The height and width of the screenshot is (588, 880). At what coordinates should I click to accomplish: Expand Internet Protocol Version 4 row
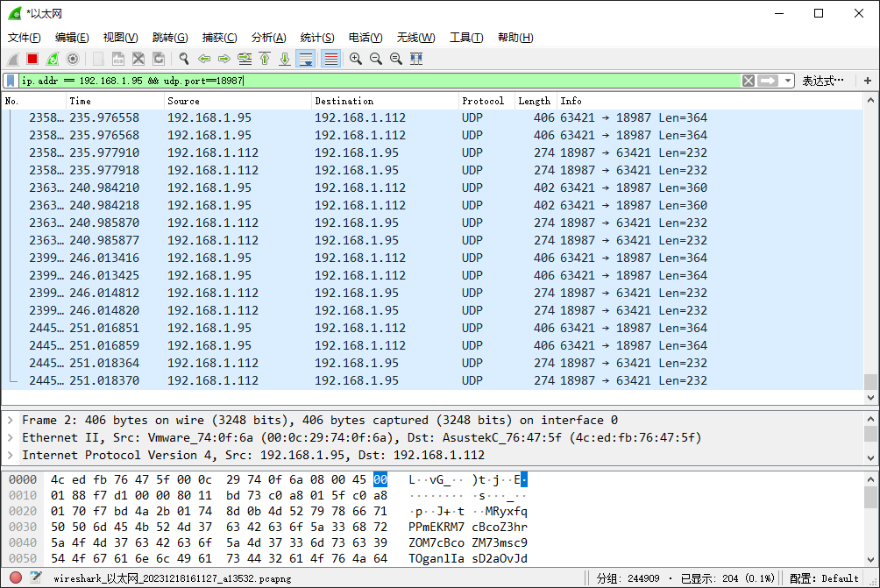[11, 455]
